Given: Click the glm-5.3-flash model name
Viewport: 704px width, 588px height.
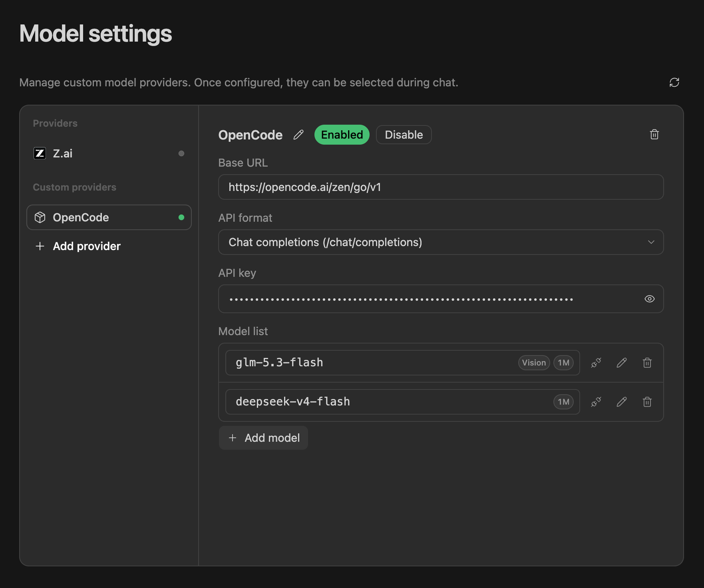Looking at the screenshot, I should click(279, 363).
